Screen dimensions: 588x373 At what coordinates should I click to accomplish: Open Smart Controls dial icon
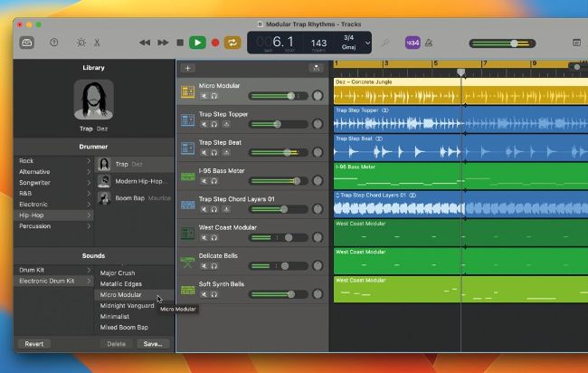(81, 43)
